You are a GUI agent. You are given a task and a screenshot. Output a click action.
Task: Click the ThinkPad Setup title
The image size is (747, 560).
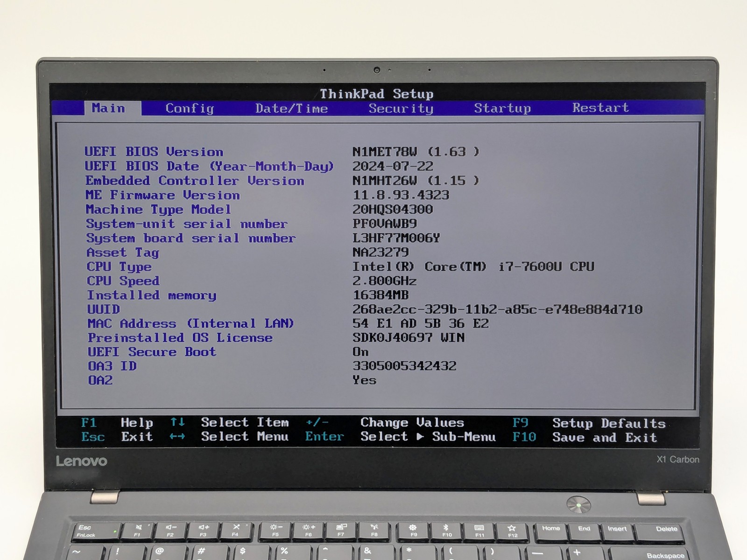coord(376,94)
